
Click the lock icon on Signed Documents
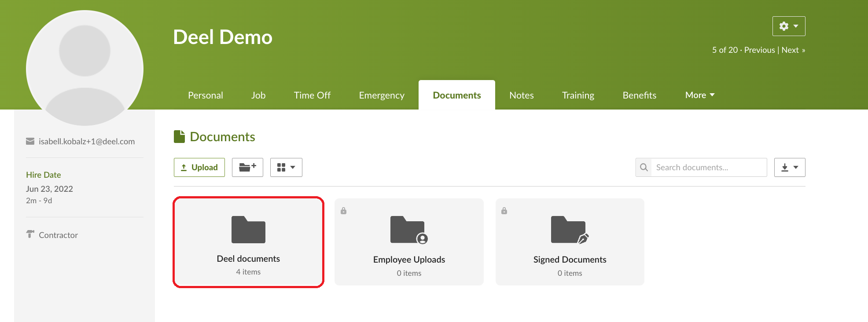(504, 211)
